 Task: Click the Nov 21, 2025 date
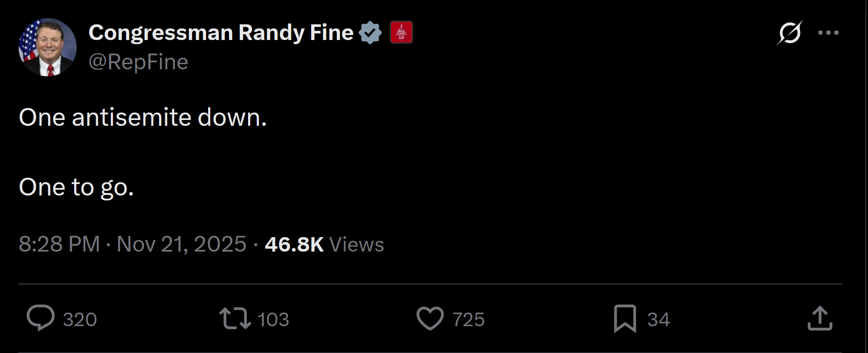pyautogui.click(x=181, y=244)
